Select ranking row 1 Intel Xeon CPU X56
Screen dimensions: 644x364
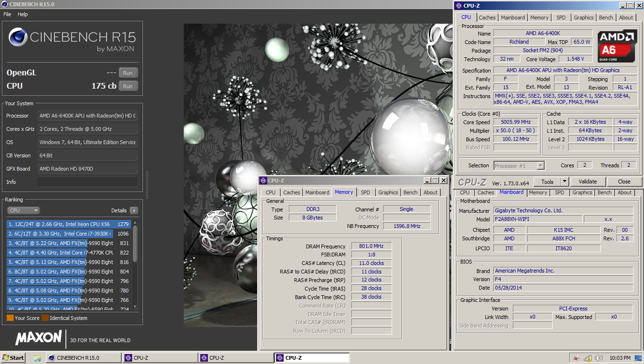69,224
